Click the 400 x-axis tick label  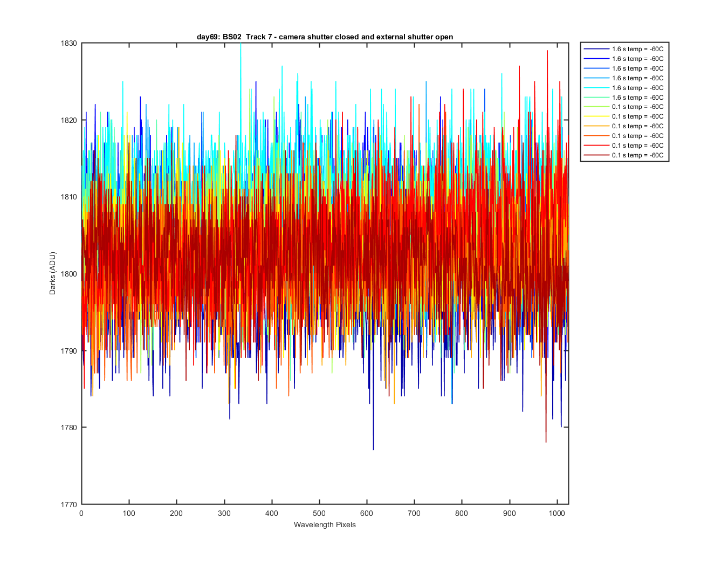(272, 513)
